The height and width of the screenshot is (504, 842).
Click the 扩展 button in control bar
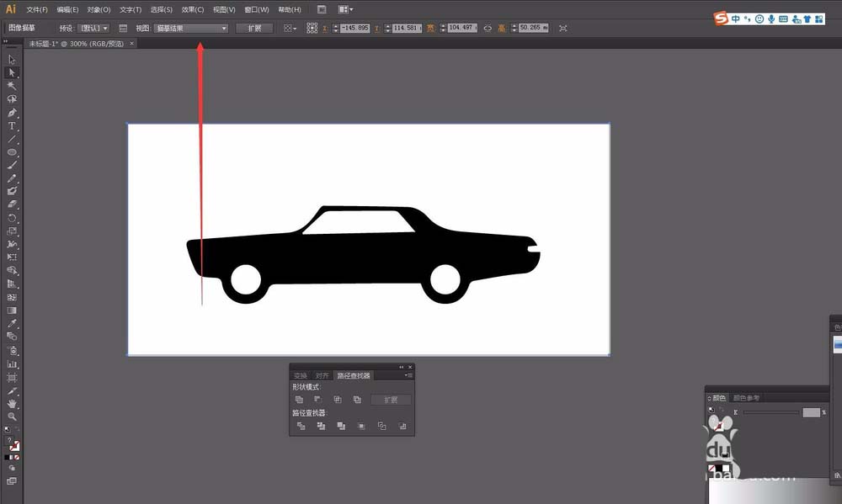pos(254,28)
